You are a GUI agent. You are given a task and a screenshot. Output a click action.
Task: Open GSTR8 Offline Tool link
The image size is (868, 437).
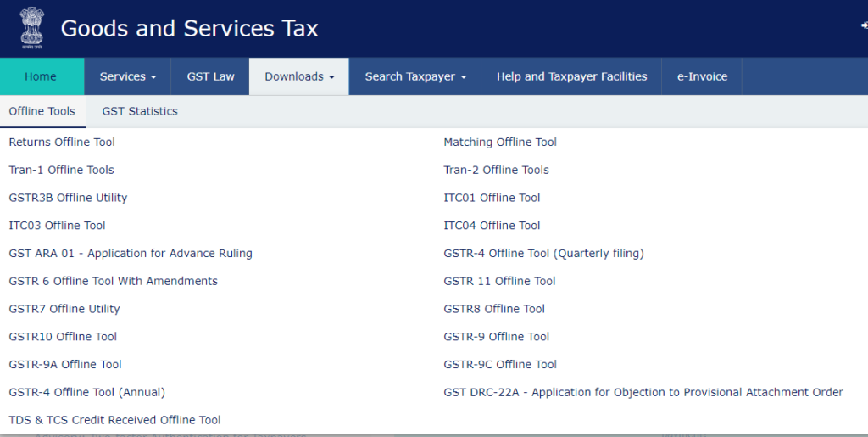pyautogui.click(x=494, y=309)
